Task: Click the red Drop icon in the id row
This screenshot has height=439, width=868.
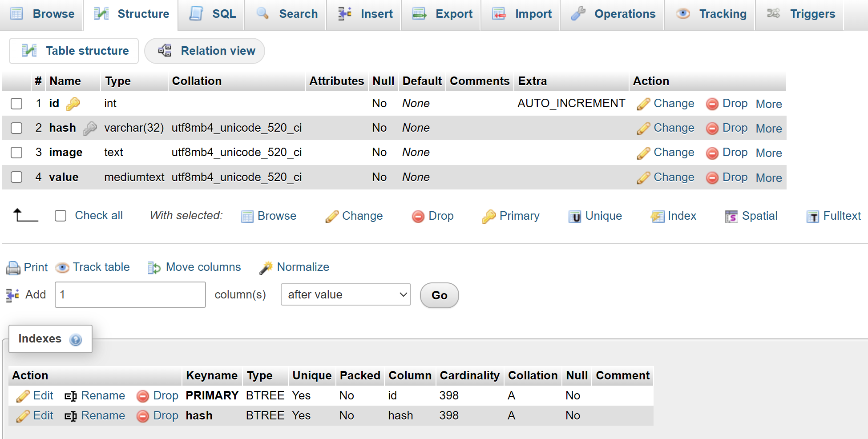Action: point(712,104)
